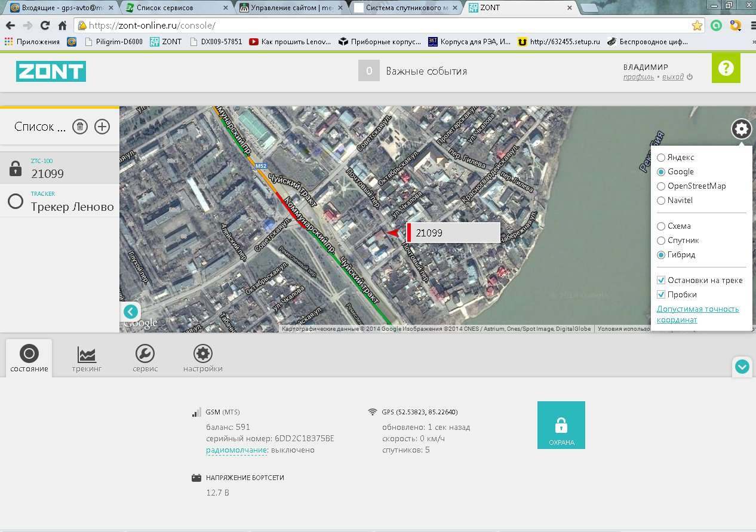Click the выход logout link
The height and width of the screenshot is (532, 756).
(673, 77)
